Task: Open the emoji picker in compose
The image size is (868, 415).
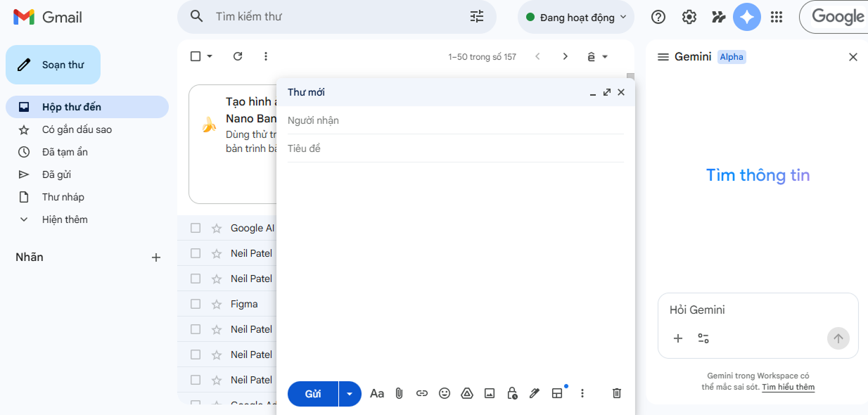Action: [x=445, y=393]
